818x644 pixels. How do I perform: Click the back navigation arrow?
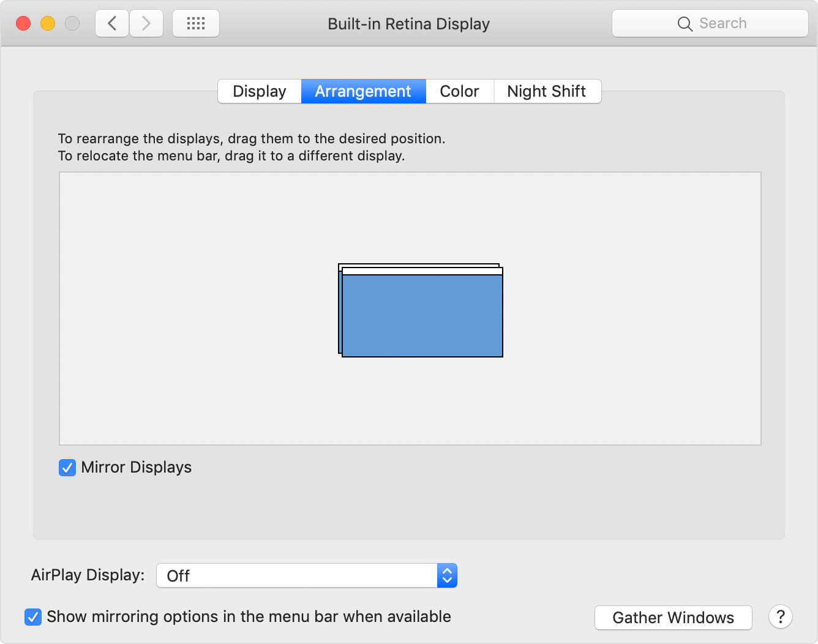(111, 23)
